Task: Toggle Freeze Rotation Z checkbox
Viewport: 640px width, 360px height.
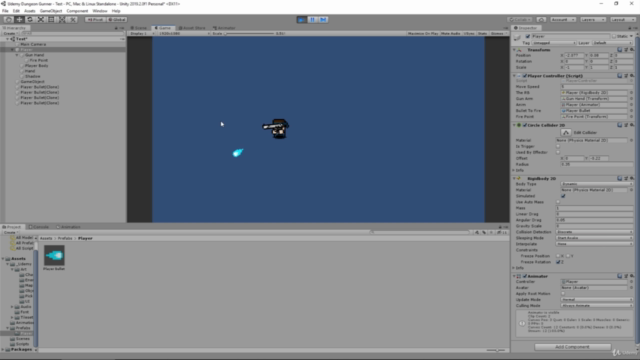Action: (x=558, y=262)
